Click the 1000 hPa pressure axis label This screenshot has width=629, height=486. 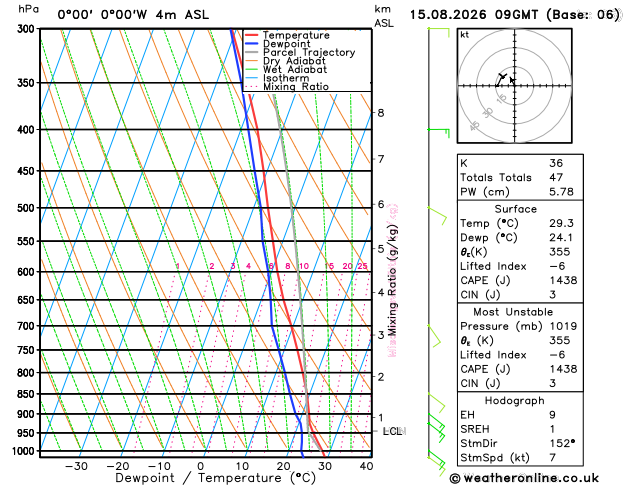click(25, 451)
